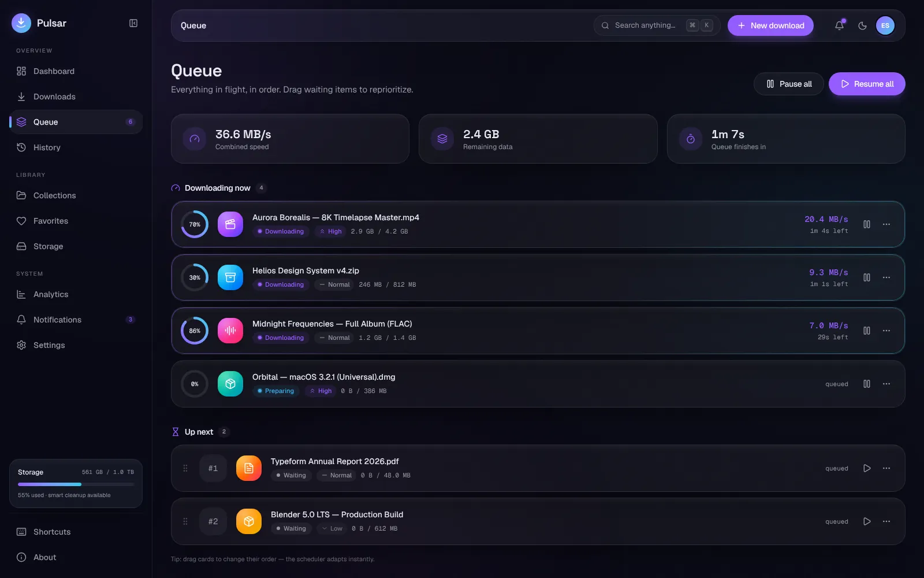The width and height of the screenshot is (924, 578).
Task: Open Downloads in sidebar
Action: (76, 97)
